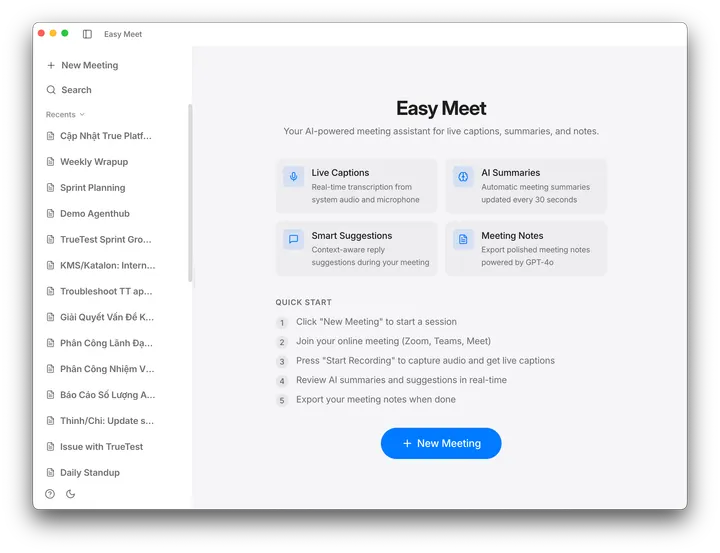Click step 'Export your meeting notes when done'
This screenshot has width=720, height=553.
pyautogui.click(x=376, y=400)
